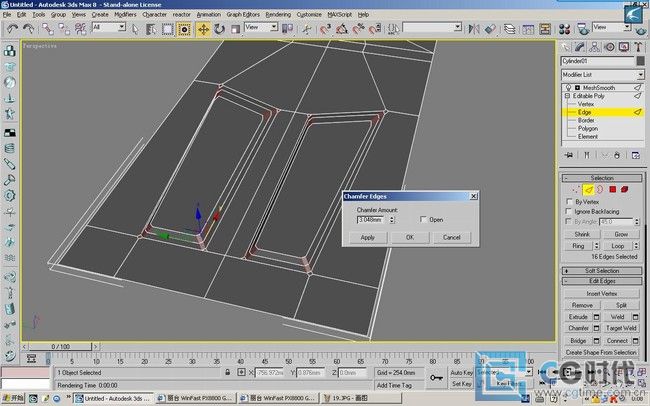Viewport: 650px width, 406px height.
Task: Activate the Select and Link tool
Action: [48, 29]
